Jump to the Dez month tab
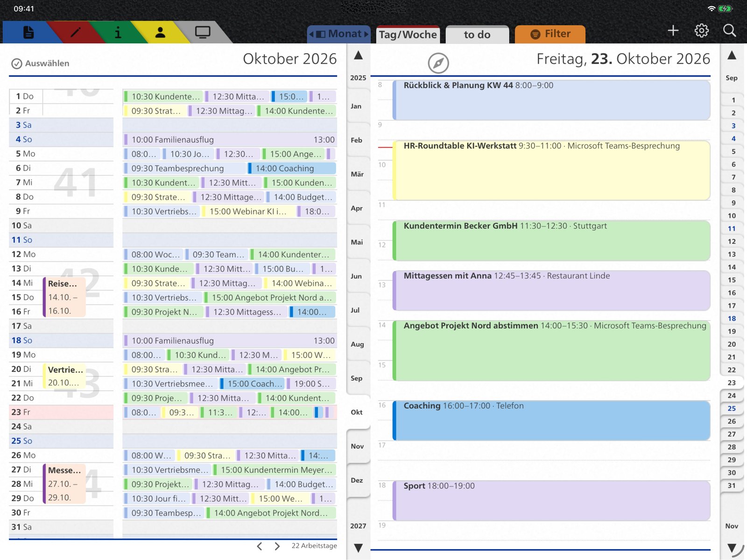Viewport: 747px width, 560px height. pos(357,480)
